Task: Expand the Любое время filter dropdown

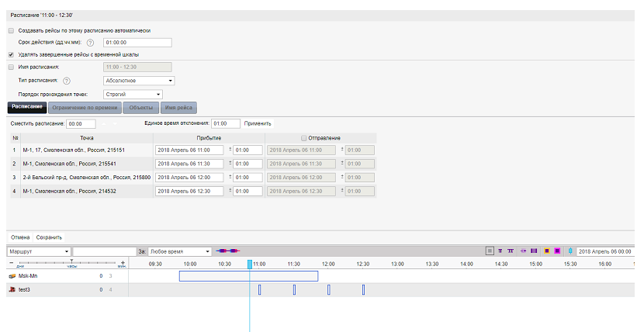Action: (180, 251)
